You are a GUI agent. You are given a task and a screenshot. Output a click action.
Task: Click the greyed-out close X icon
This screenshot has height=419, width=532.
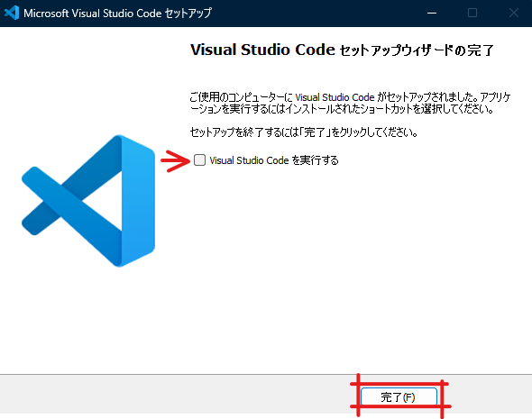(514, 13)
